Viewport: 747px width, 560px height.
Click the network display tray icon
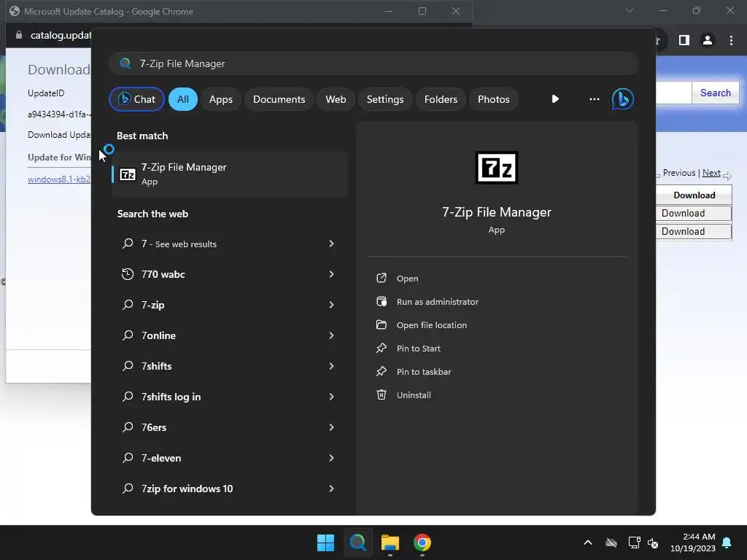coord(634,542)
